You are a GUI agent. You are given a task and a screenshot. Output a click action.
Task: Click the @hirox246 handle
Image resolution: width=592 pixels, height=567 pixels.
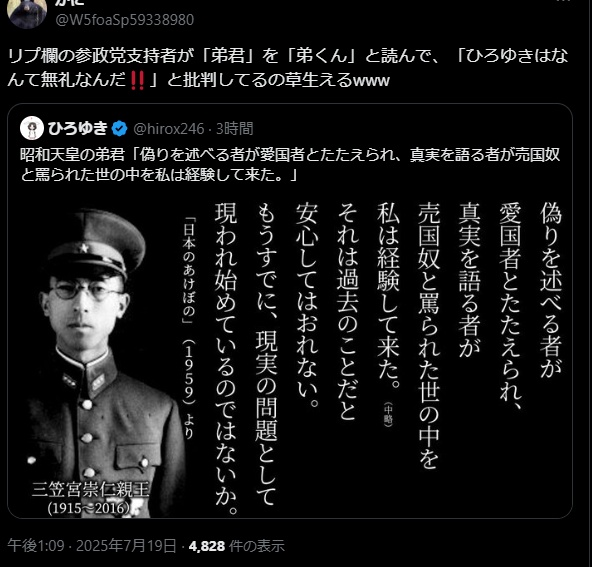[x=169, y=129]
